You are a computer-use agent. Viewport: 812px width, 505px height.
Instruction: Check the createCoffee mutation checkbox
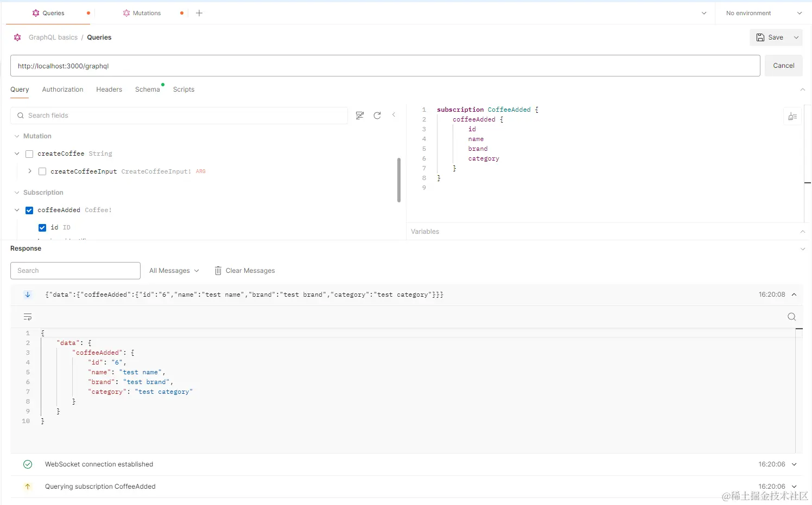[29, 154]
